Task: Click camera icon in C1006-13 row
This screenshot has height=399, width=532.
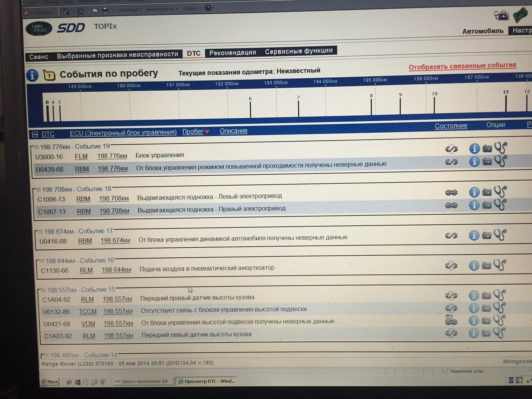Action: (487, 192)
